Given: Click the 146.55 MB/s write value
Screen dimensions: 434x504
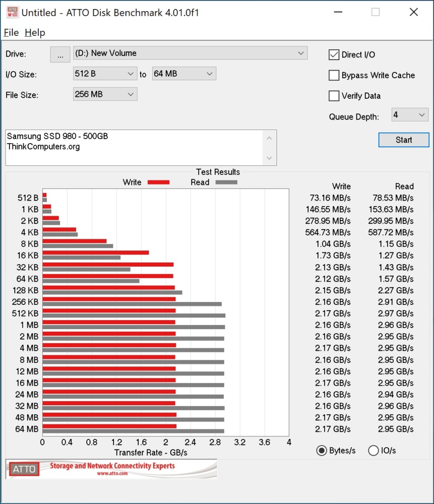Looking at the screenshot, I should (x=328, y=209).
